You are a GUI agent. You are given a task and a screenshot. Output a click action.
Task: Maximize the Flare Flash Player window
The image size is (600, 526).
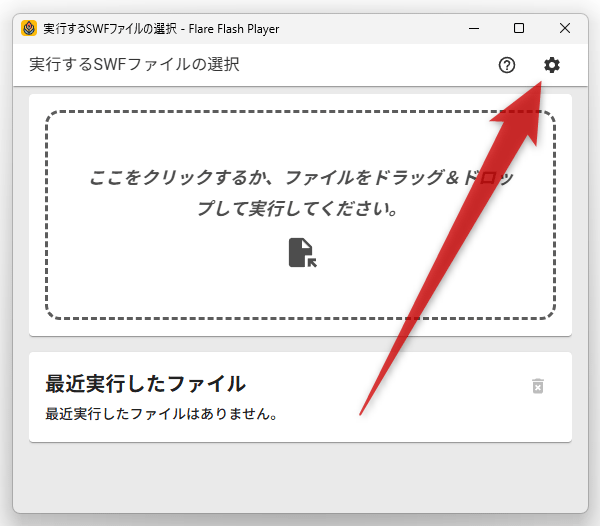pos(518,28)
